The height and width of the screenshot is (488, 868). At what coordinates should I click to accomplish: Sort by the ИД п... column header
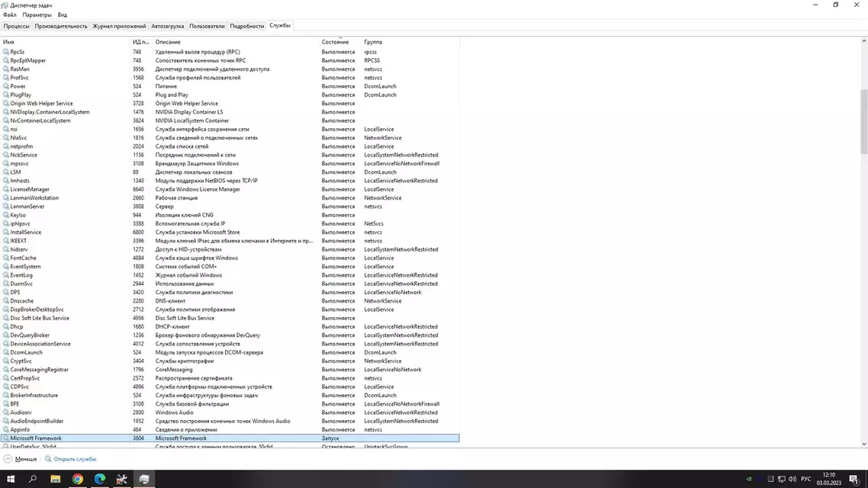(x=140, y=42)
